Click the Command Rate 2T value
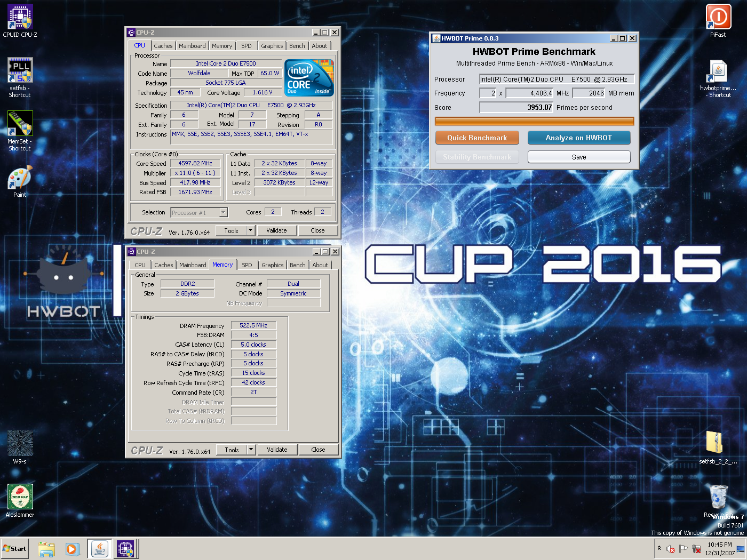This screenshot has width=747, height=560. pyautogui.click(x=253, y=392)
